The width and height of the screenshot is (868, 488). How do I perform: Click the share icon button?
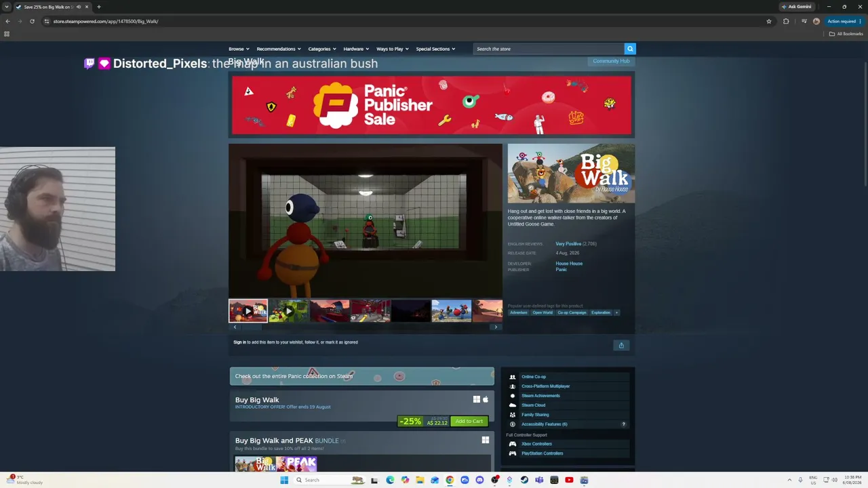tap(621, 346)
